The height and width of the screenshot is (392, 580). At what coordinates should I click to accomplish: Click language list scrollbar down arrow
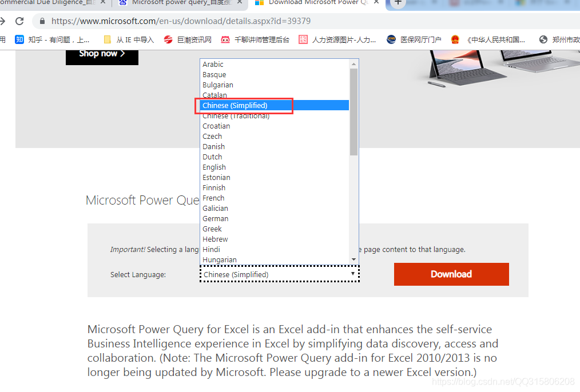click(x=353, y=259)
